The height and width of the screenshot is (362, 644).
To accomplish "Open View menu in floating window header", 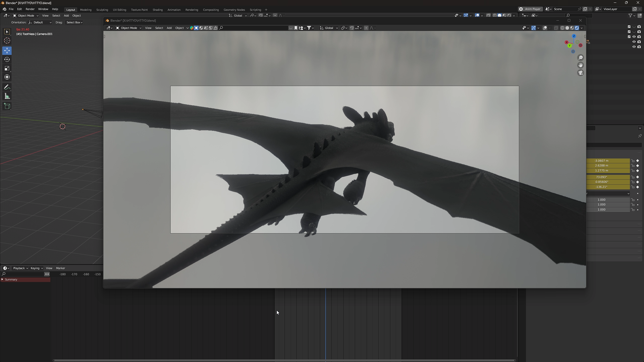I will coord(148,28).
